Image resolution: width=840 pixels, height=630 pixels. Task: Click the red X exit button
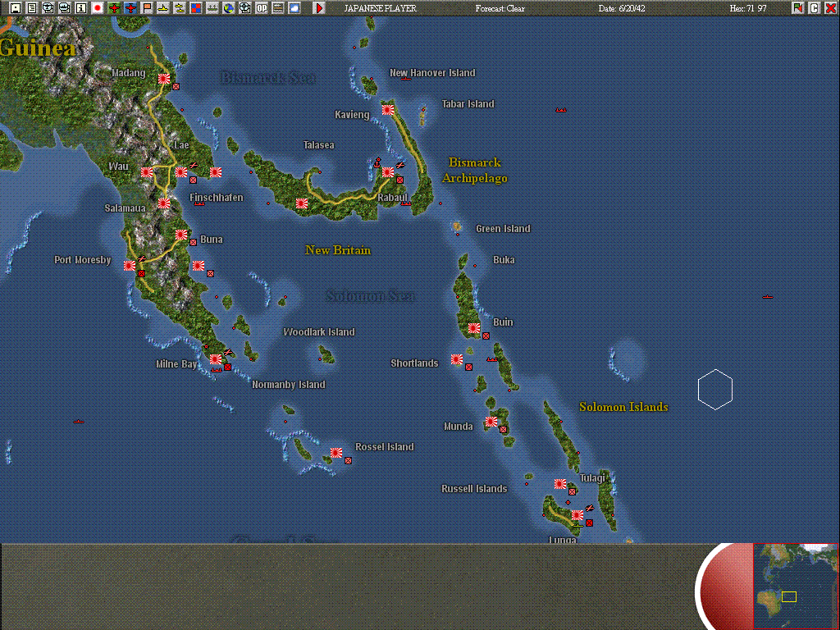click(x=830, y=8)
